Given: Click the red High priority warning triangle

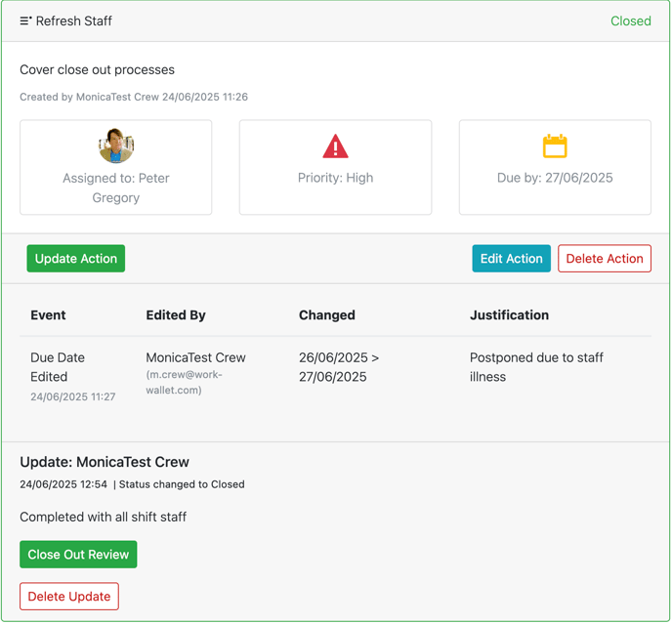Looking at the screenshot, I should pyautogui.click(x=335, y=146).
